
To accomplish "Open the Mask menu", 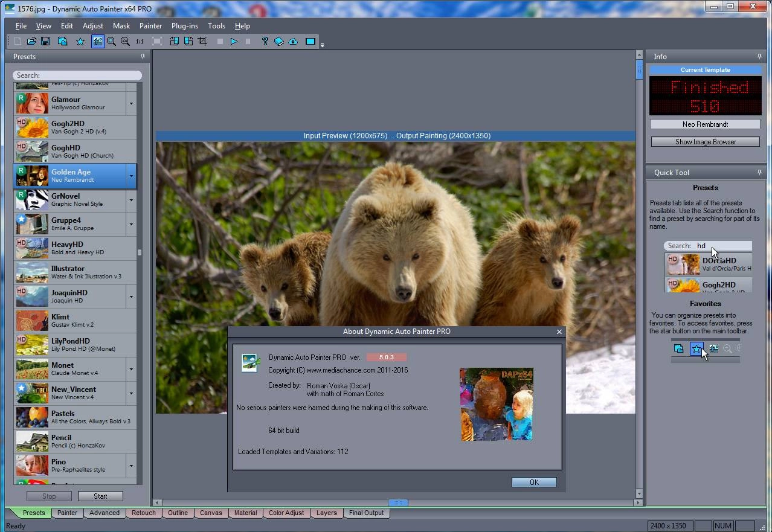I will pyautogui.click(x=121, y=26).
